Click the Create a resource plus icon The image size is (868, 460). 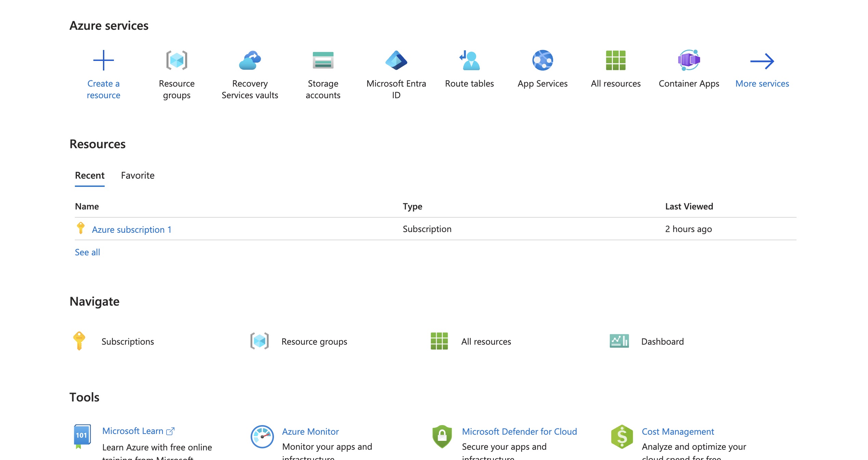pos(103,61)
